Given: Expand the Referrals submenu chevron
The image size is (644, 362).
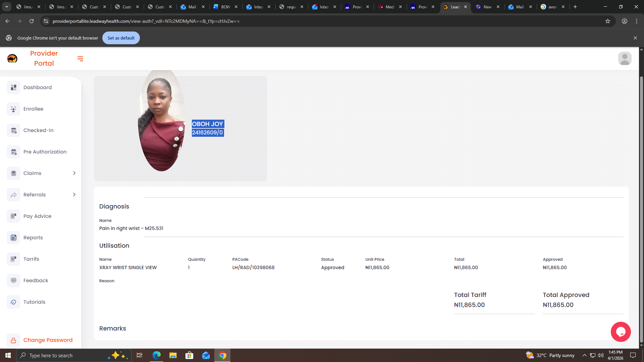Looking at the screenshot, I should click(74, 195).
